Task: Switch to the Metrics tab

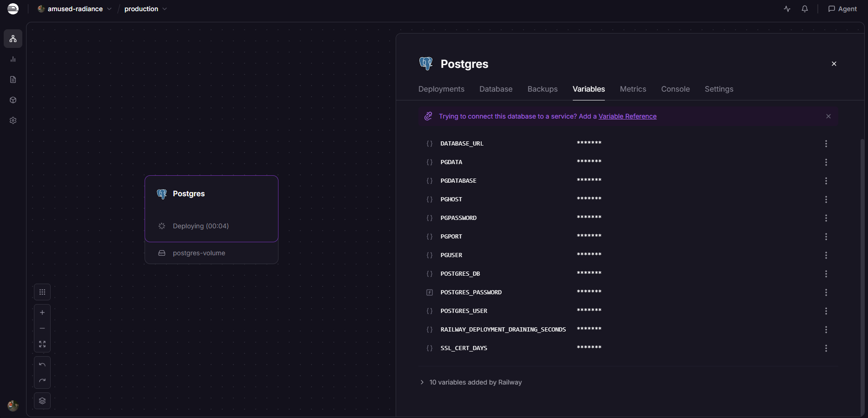Action: pos(633,89)
